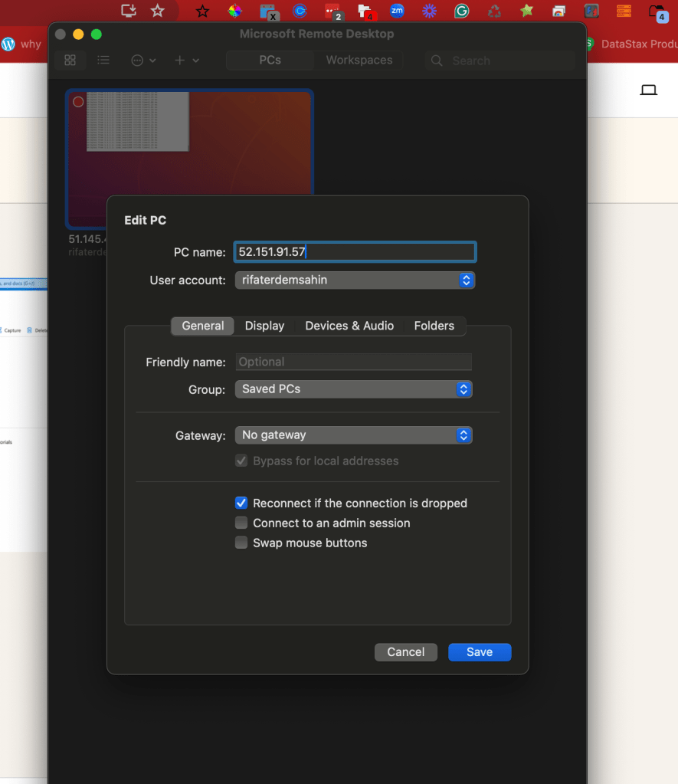Click the red extension icon with badge 2
Viewport: 678px width, 784px height.
(x=333, y=11)
